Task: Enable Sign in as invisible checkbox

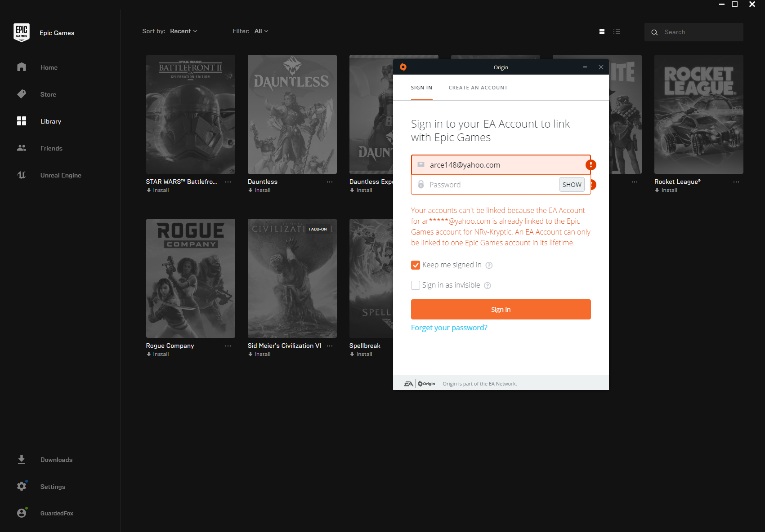Action: point(416,285)
